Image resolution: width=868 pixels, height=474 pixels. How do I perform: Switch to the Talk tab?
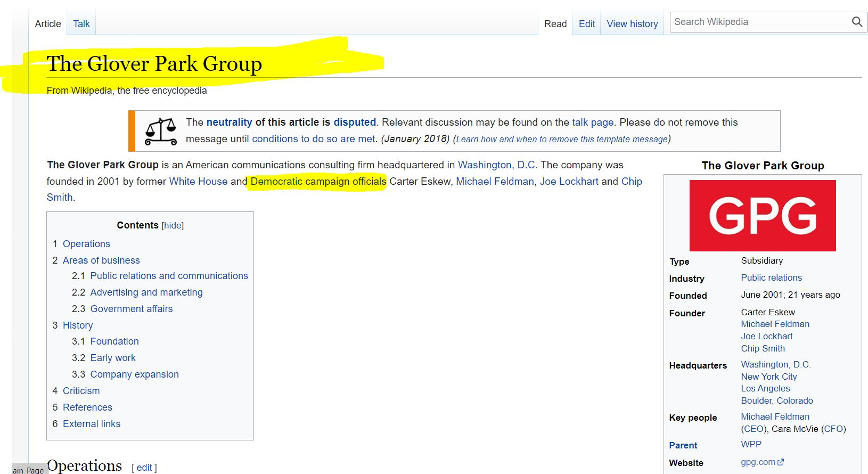pyautogui.click(x=81, y=24)
